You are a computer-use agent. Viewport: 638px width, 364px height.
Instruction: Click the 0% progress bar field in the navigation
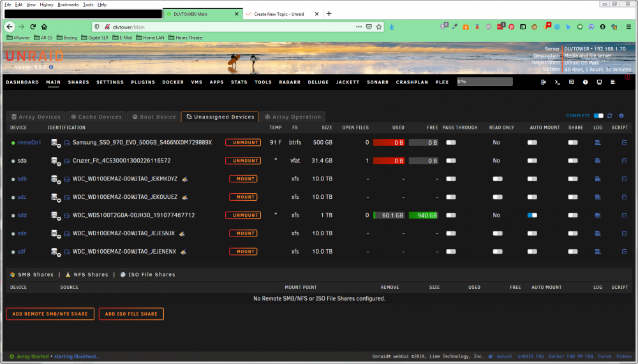[485, 82]
